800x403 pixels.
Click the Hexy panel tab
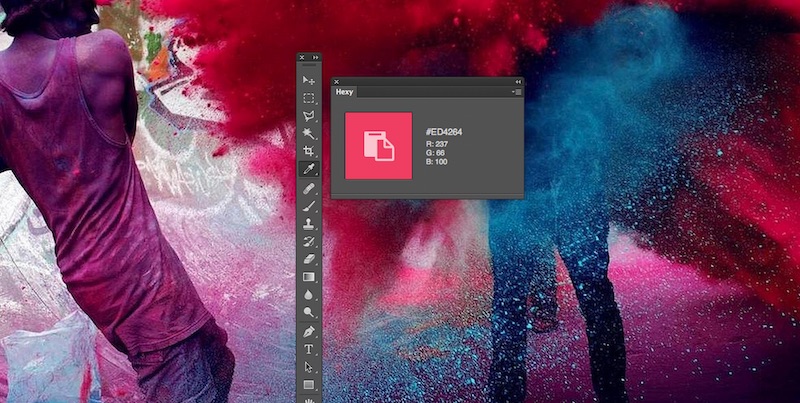(344, 92)
